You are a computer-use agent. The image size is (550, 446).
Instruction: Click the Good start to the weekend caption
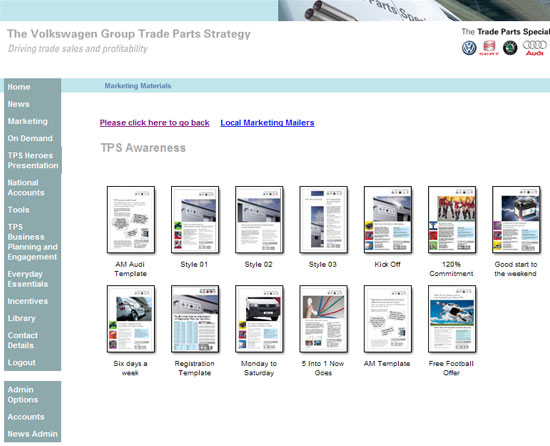(516, 269)
